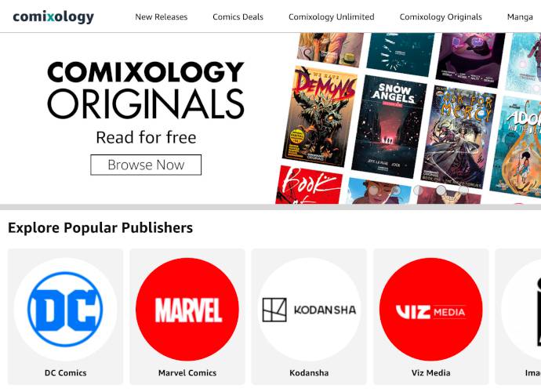541x392 pixels.
Task: Open the Snow Angels comic cover
Action: [x=389, y=127]
